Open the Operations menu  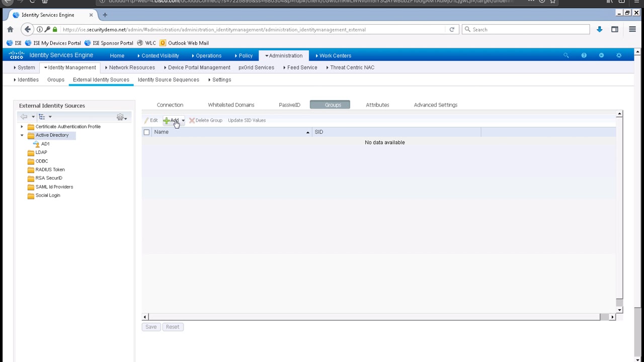point(207,55)
